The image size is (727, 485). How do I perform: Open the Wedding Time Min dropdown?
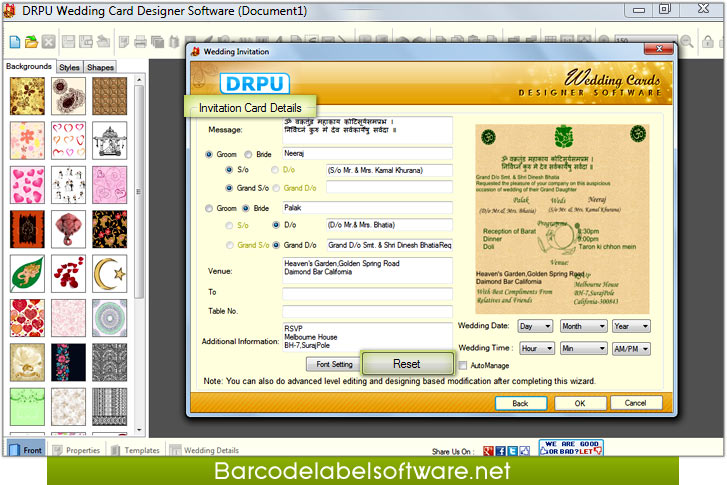click(583, 348)
